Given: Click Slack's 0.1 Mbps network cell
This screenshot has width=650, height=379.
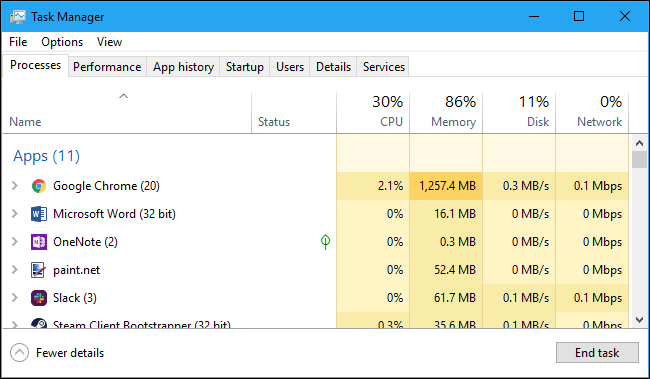Looking at the screenshot, I should coord(592,298).
